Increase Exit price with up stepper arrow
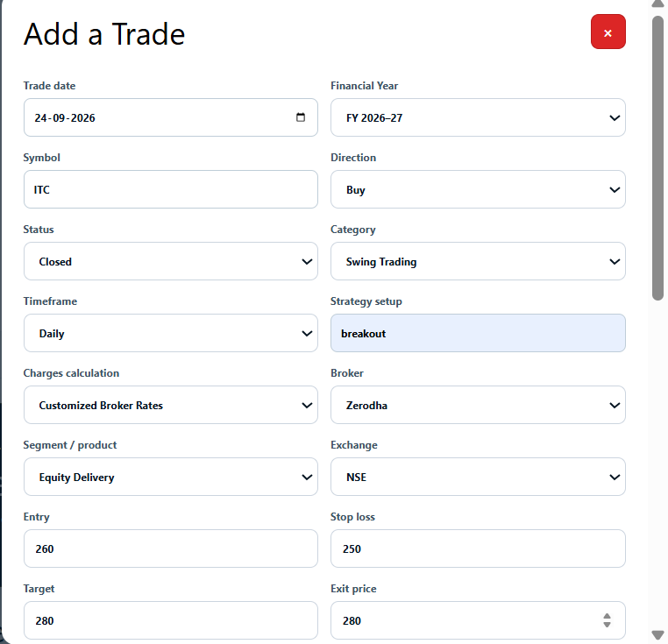 click(607, 616)
